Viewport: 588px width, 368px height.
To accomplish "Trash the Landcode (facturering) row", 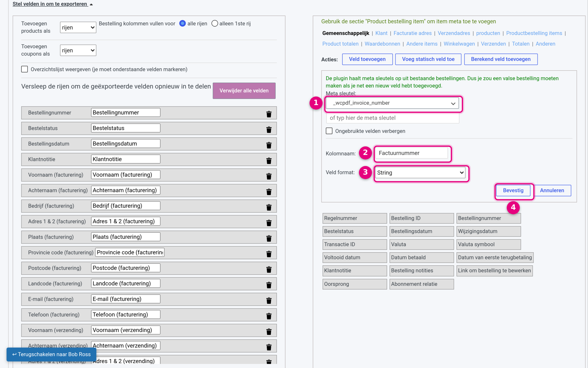I will (x=269, y=285).
